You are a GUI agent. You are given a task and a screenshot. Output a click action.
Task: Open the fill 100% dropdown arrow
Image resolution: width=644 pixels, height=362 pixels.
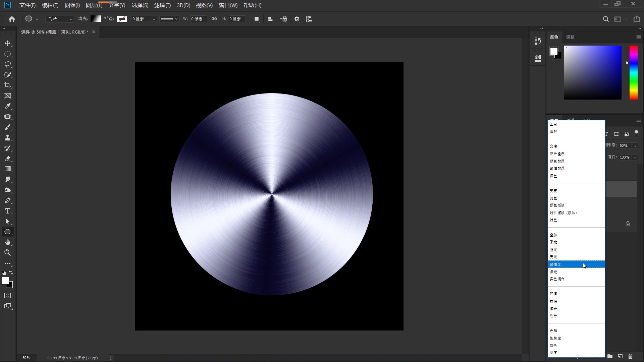coord(635,158)
